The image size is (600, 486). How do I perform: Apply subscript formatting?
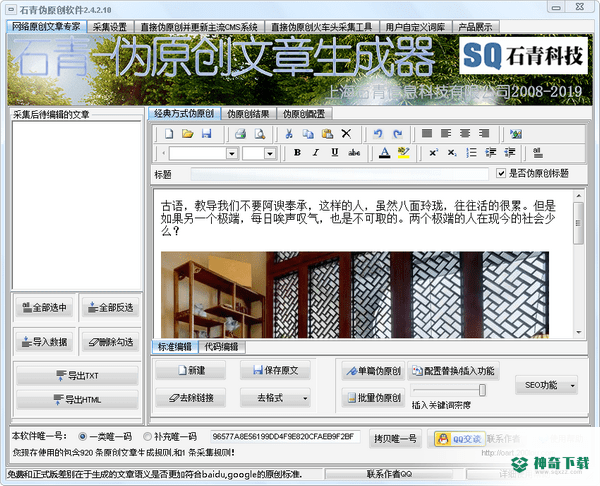(x=452, y=153)
